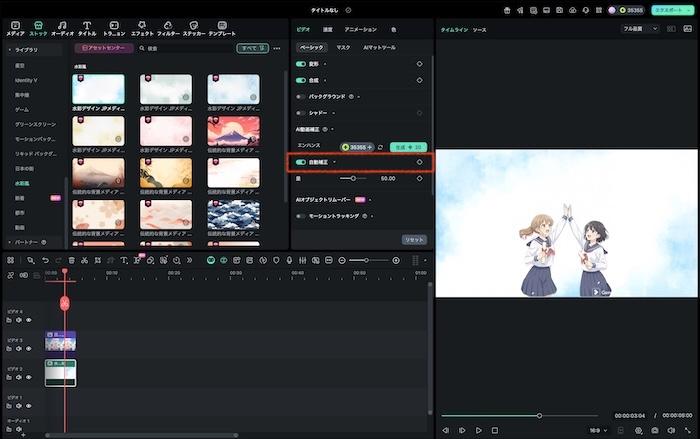The image size is (700, 439).
Task: Click the アセットセンター button
Action: [104, 48]
